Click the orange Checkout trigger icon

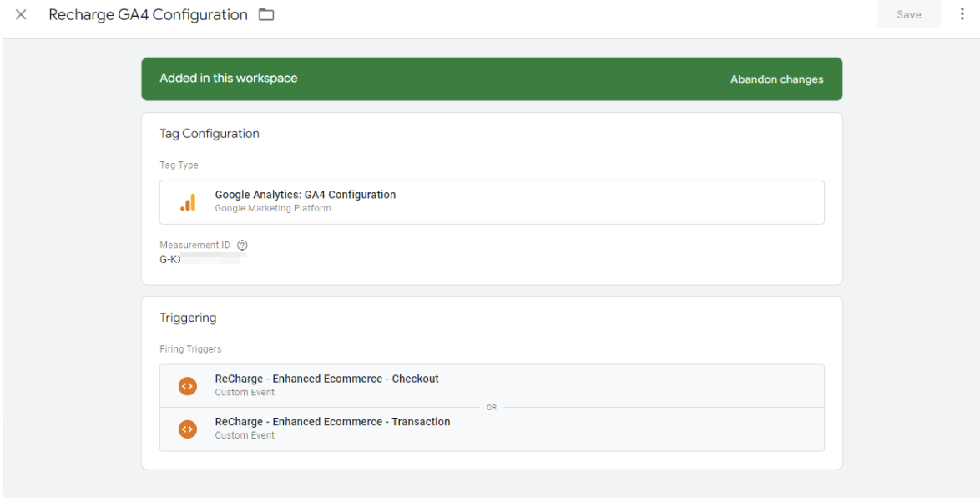click(188, 386)
